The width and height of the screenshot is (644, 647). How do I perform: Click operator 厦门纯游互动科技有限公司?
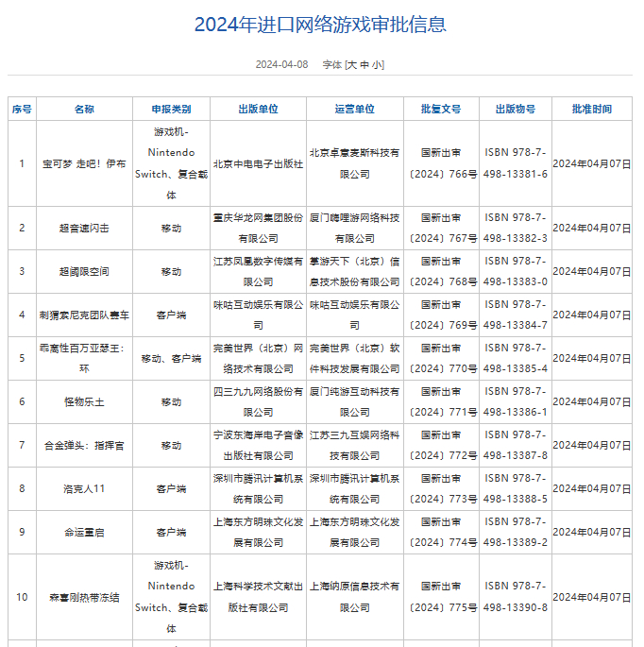click(355, 402)
